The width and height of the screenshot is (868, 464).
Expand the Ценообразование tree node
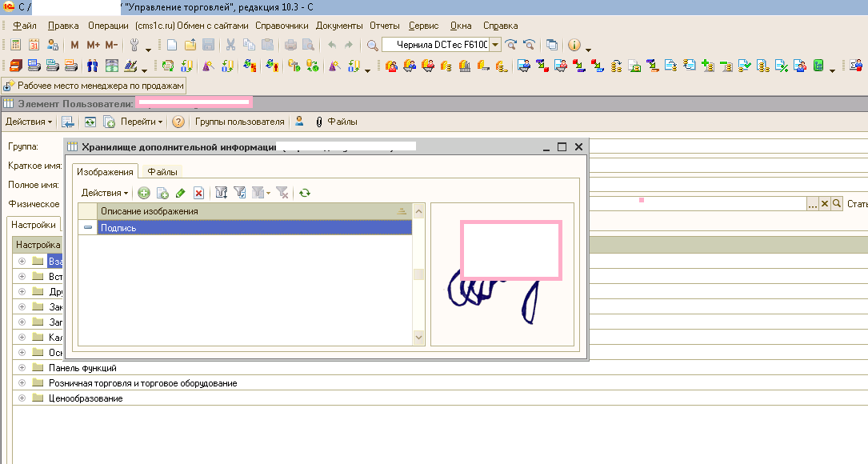point(22,398)
